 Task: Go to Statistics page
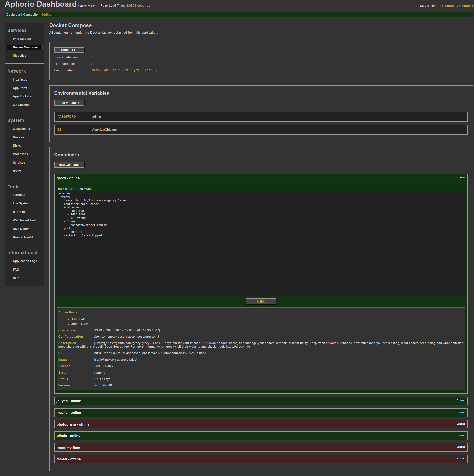[20, 56]
